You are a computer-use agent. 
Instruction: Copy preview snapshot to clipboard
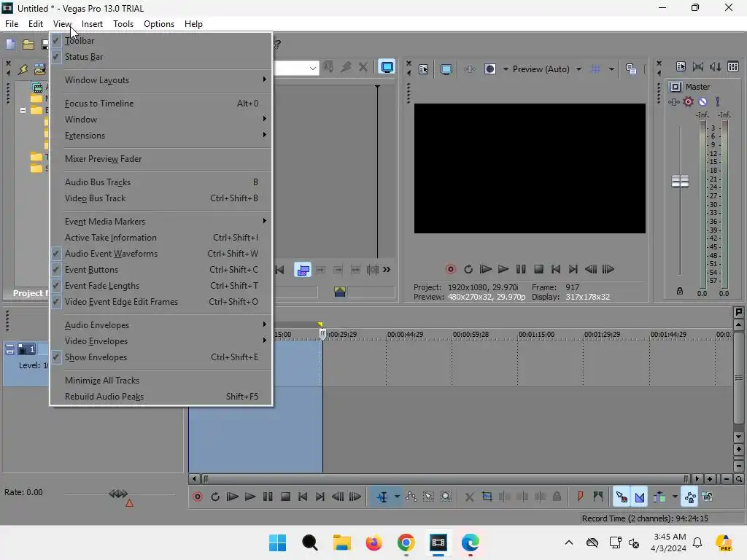coord(631,69)
